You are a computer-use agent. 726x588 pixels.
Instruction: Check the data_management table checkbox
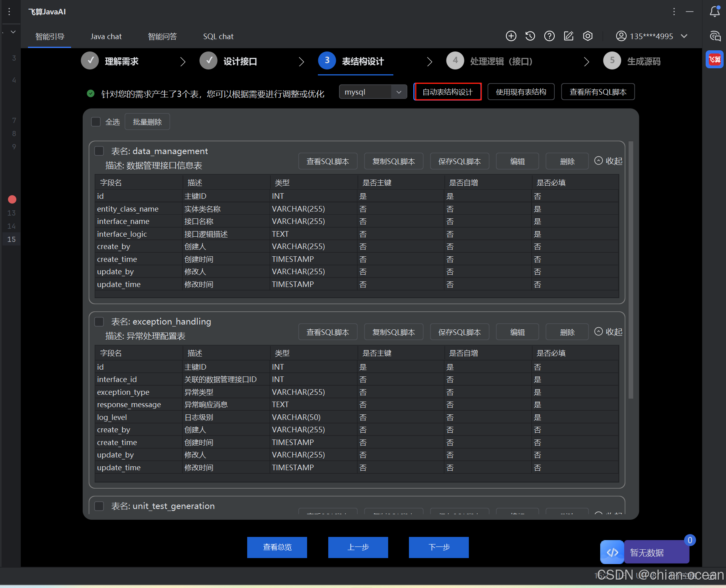(99, 151)
